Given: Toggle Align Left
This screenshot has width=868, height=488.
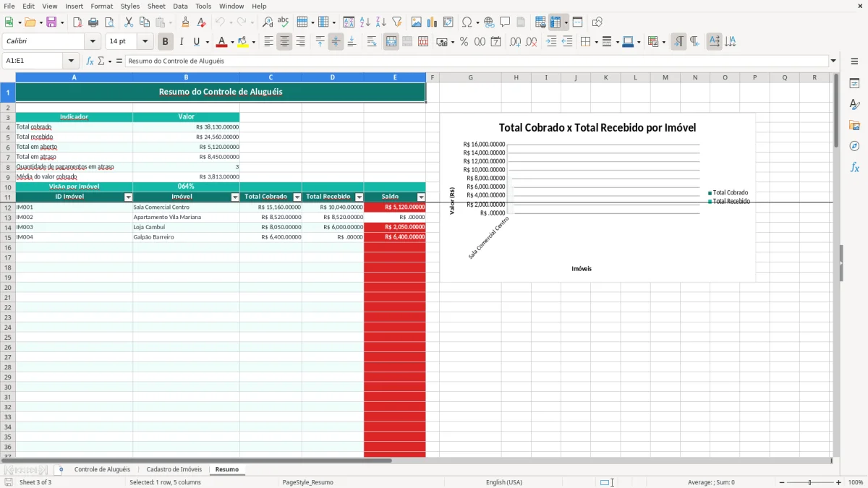Looking at the screenshot, I should pyautogui.click(x=268, y=42).
